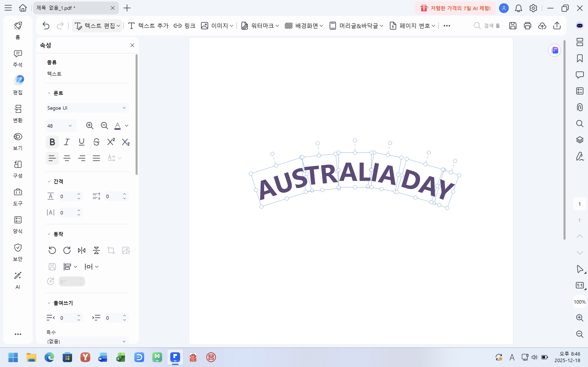Enable italic formatting
588x367 pixels.
(x=67, y=142)
